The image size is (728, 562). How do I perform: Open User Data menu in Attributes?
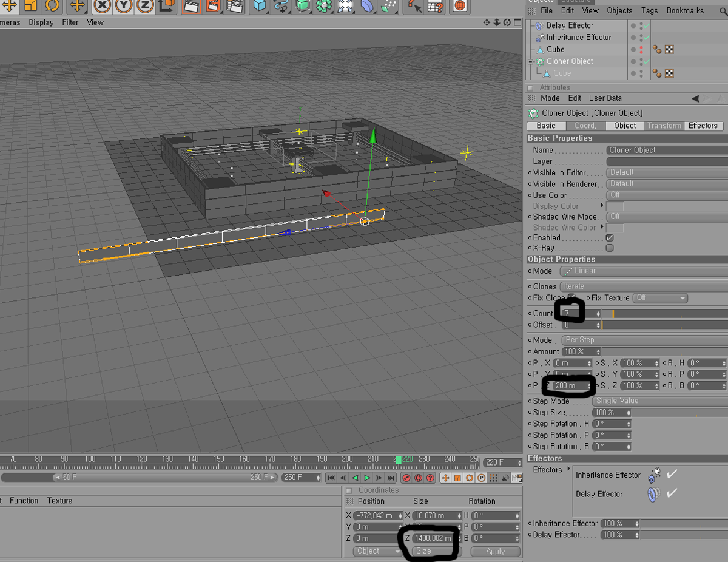605,98
